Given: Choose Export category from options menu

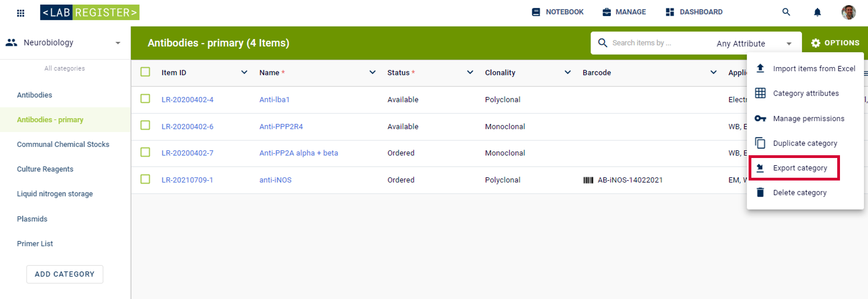Looking at the screenshot, I should click(806, 168).
